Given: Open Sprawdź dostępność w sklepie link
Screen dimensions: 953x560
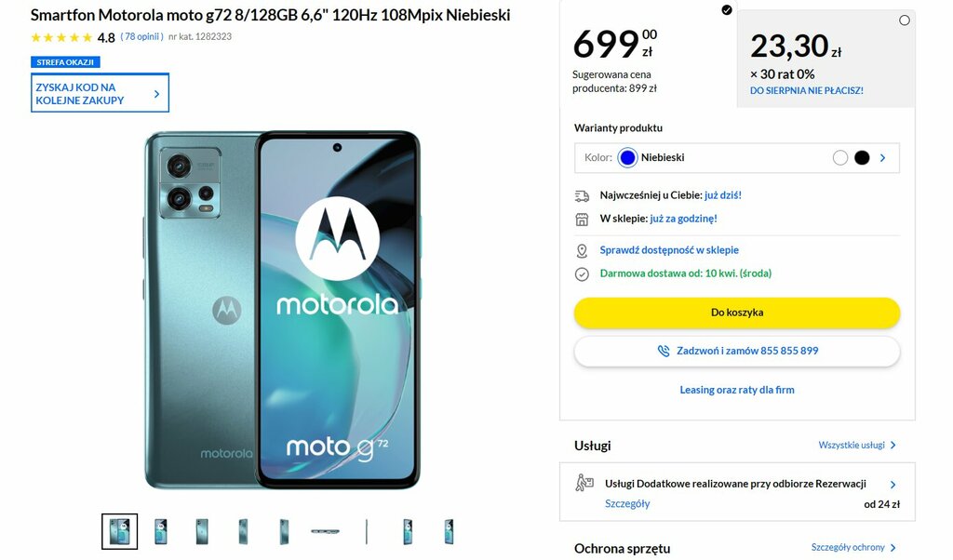Looking at the screenshot, I should [x=669, y=250].
